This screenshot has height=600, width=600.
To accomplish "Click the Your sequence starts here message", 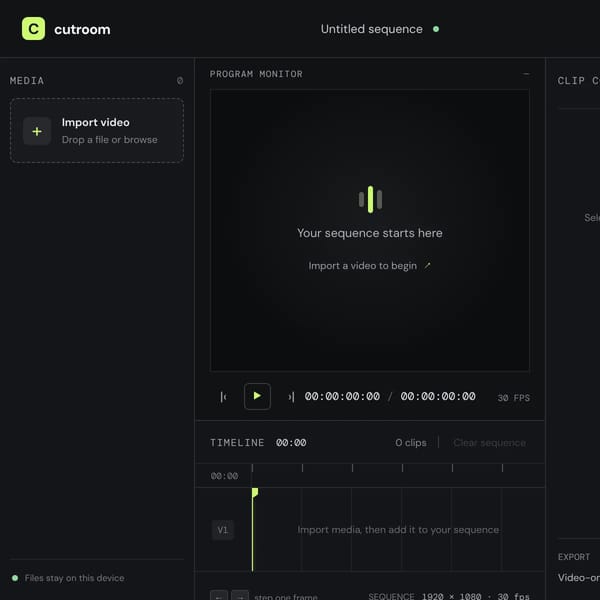I will pos(370,233).
